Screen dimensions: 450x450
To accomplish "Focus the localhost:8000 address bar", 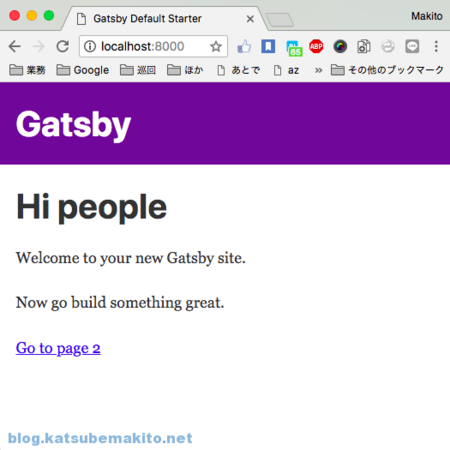I will (153, 46).
